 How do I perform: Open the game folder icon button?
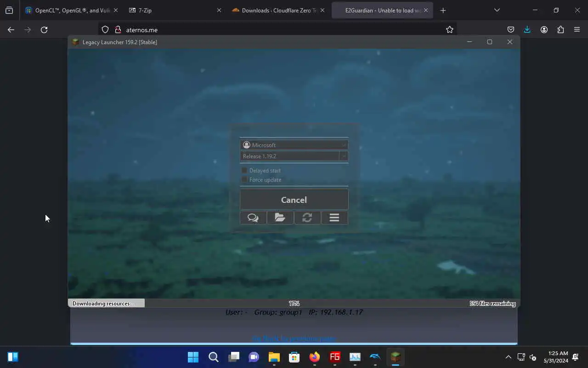[280, 218]
